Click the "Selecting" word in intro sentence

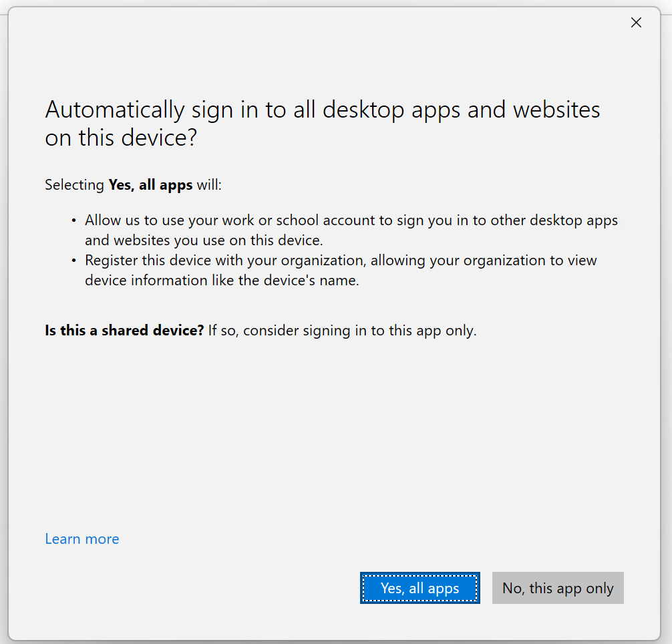pyautogui.click(x=74, y=185)
